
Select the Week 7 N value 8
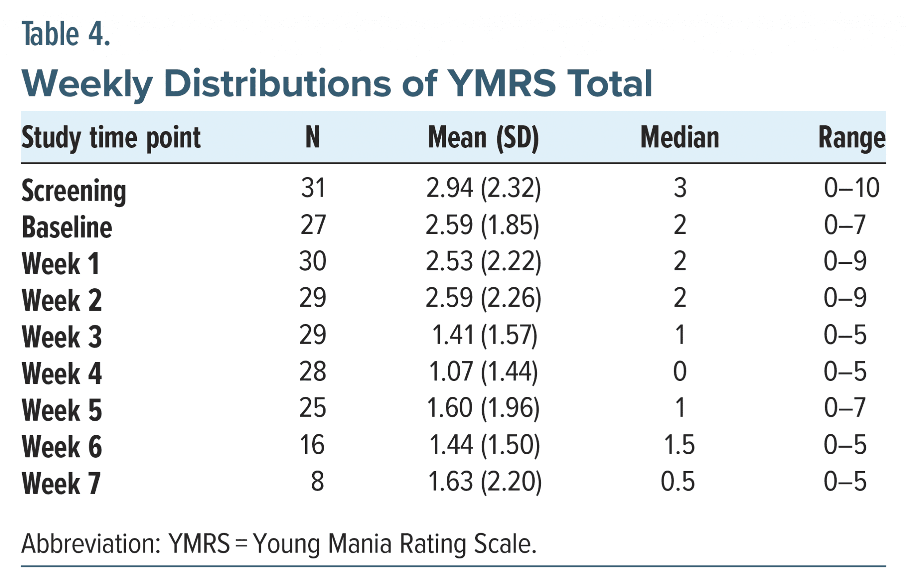point(317,481)
